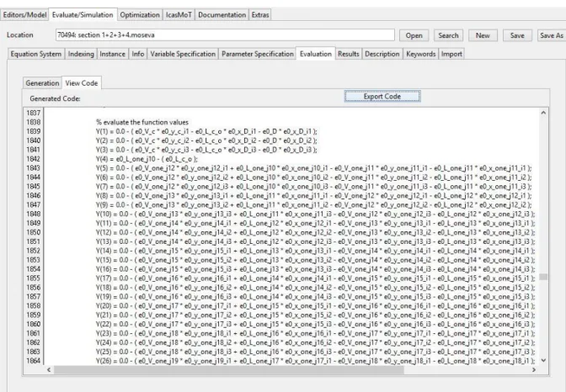Open the Info tab
566x392 pixels.
point(138,54)
